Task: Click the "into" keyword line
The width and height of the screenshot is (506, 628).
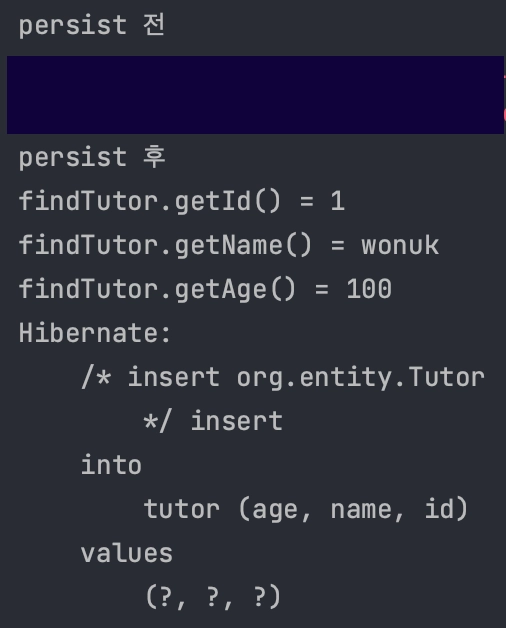Action: pos(111,465)
